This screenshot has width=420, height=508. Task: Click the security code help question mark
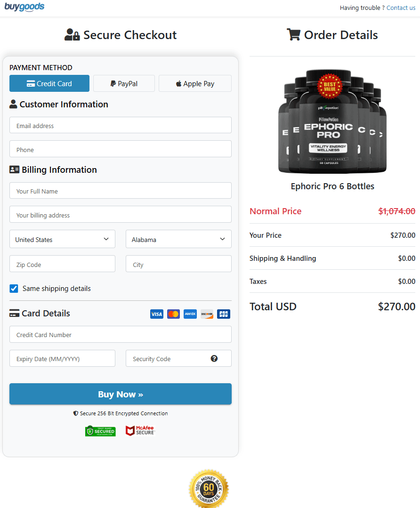click(x=214, y=359)
